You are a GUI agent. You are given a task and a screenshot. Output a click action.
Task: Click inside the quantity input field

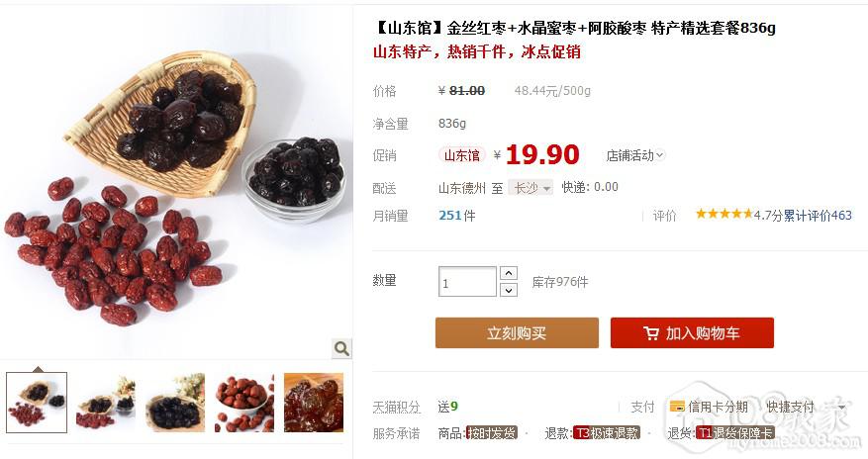[x=467, y=282]
